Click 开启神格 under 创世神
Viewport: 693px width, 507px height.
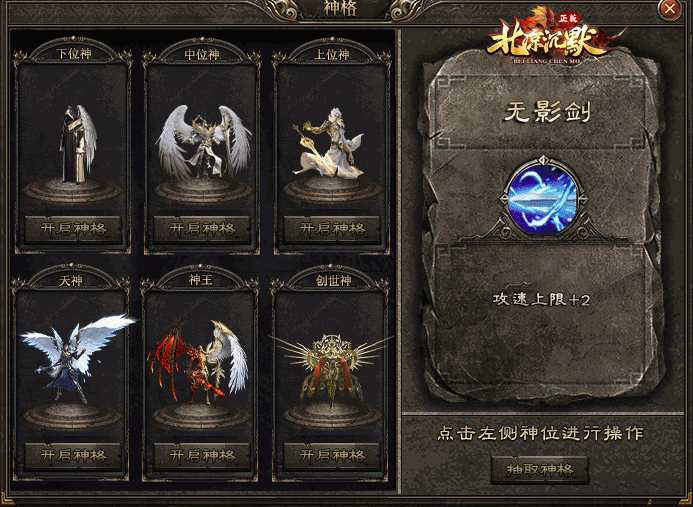point(332,455)
